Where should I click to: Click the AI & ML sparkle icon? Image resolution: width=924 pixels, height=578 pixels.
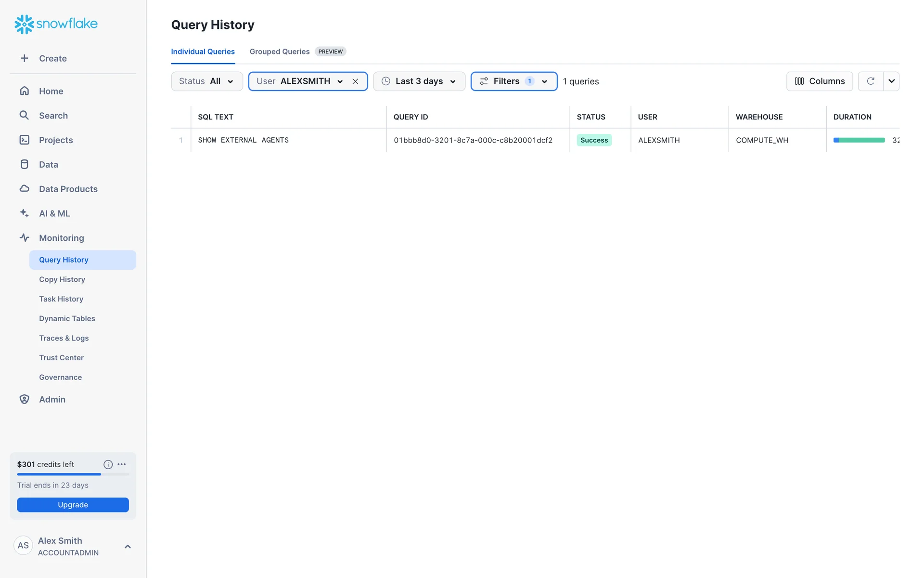24,213
